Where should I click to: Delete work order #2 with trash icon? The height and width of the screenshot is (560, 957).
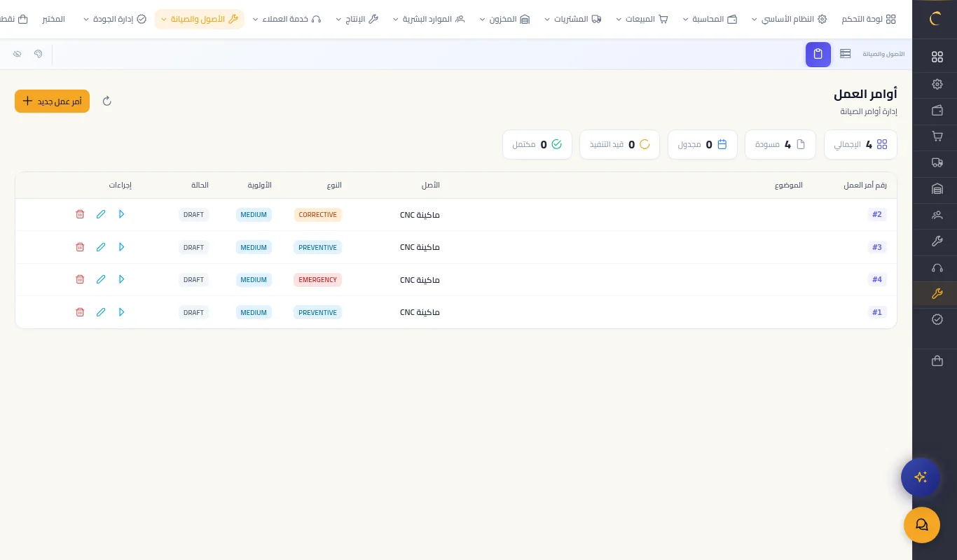click(80, 214)
